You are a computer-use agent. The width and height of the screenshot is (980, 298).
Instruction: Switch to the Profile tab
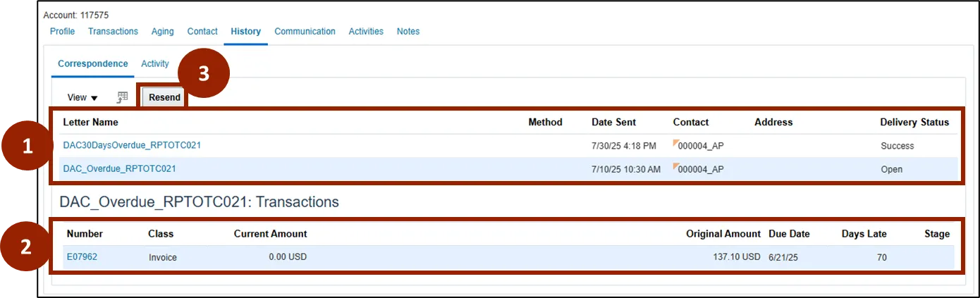(62, 31)
